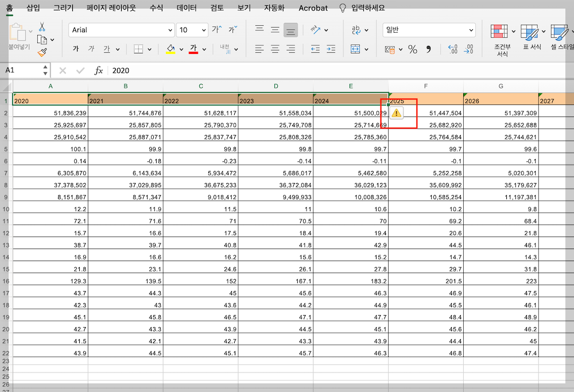
Task: Cancel formula entry X button
Action: coord(63,71)
